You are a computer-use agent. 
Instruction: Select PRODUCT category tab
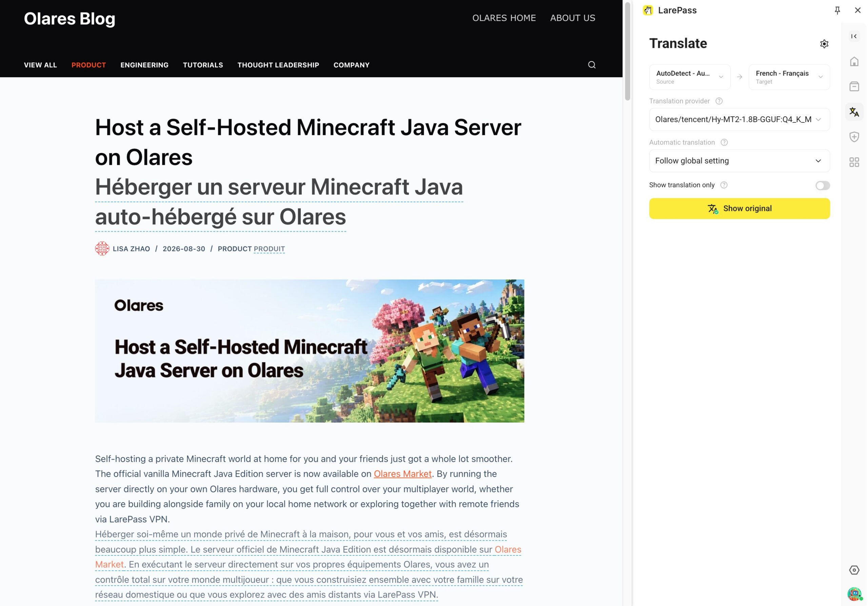[x=89, y=65]
